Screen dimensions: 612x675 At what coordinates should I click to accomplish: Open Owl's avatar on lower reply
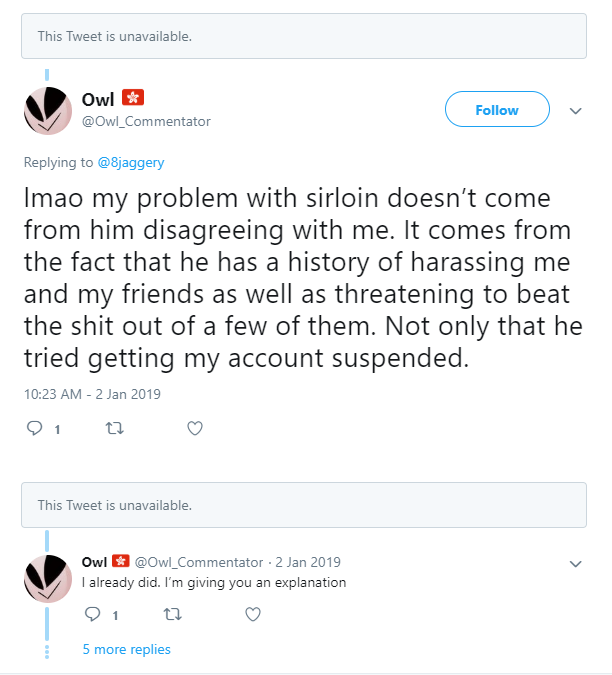point(48,579)
